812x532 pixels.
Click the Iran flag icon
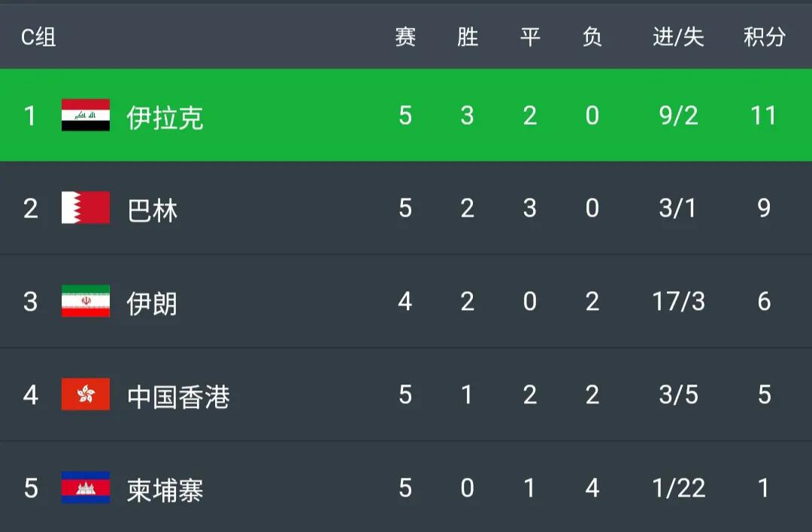86,301
